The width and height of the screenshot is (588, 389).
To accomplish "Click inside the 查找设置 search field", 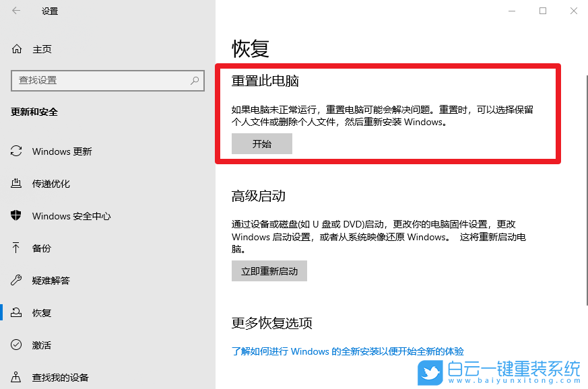I will click(101, 81).
